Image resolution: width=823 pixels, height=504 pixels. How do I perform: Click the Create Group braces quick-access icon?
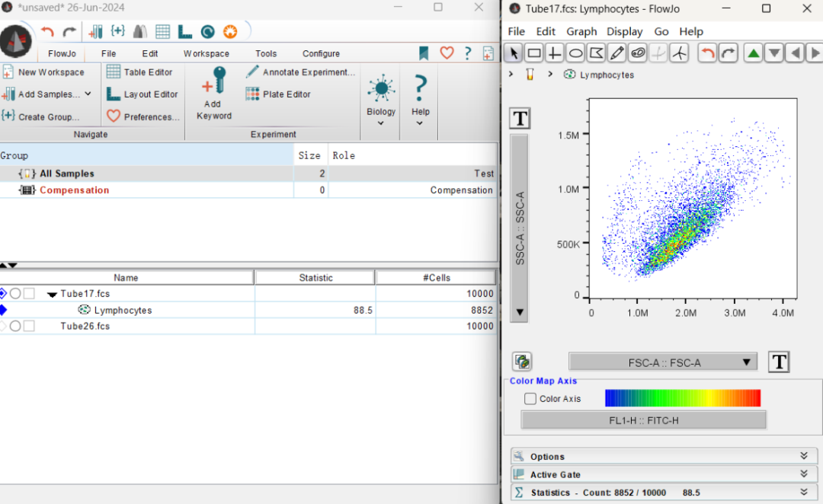117,31
